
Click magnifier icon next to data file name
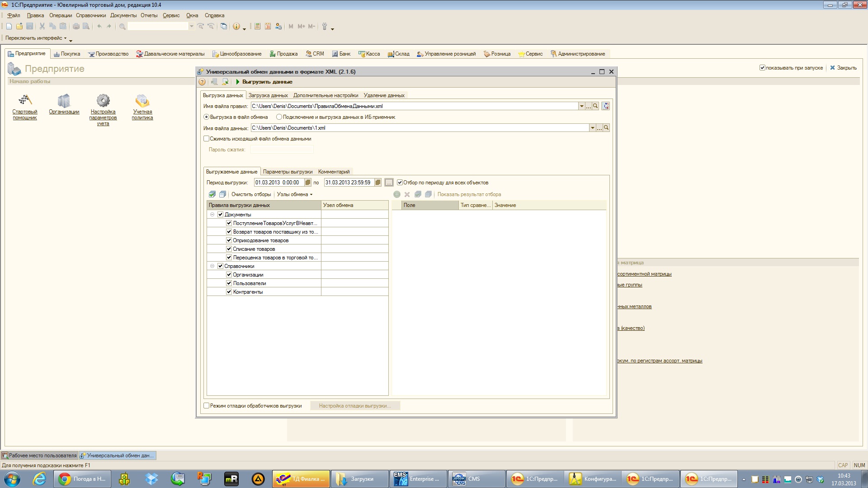pos(606,128)
